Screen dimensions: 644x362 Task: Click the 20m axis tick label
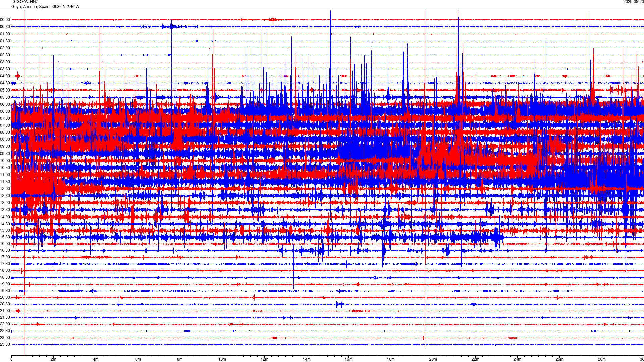click(x=433, y=359)
